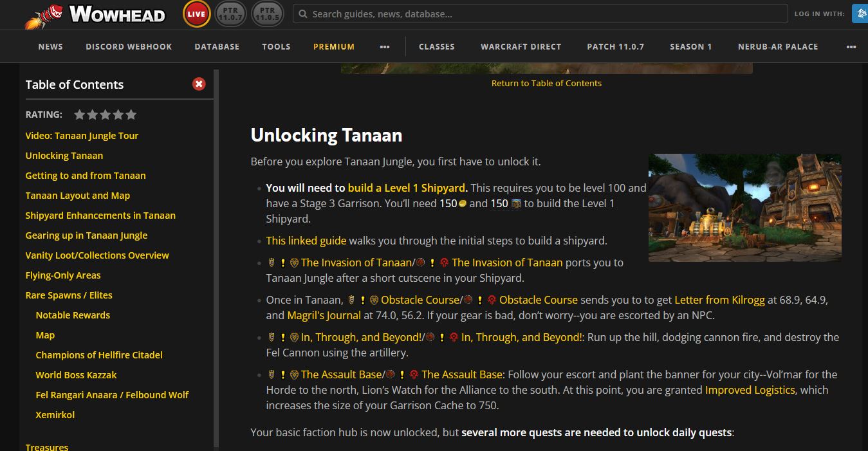868x451 pixels.
Task: Go to Video: Tanaan Jungle Tour section
Action: [x=82, y=136]
